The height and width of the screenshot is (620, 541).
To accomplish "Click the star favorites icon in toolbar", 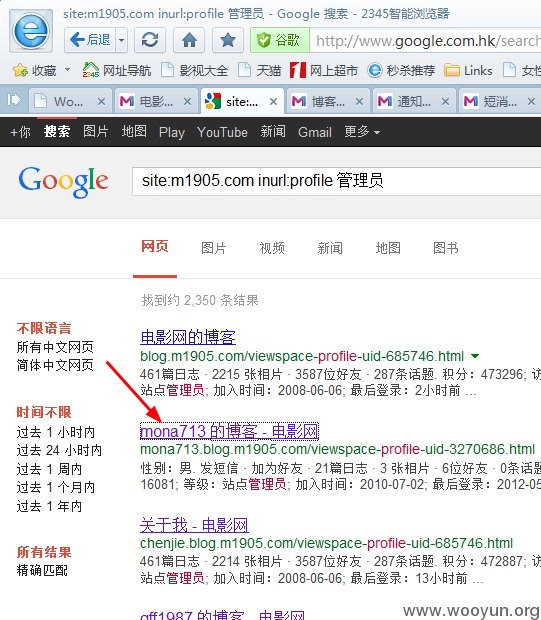I will click(228, 40).
